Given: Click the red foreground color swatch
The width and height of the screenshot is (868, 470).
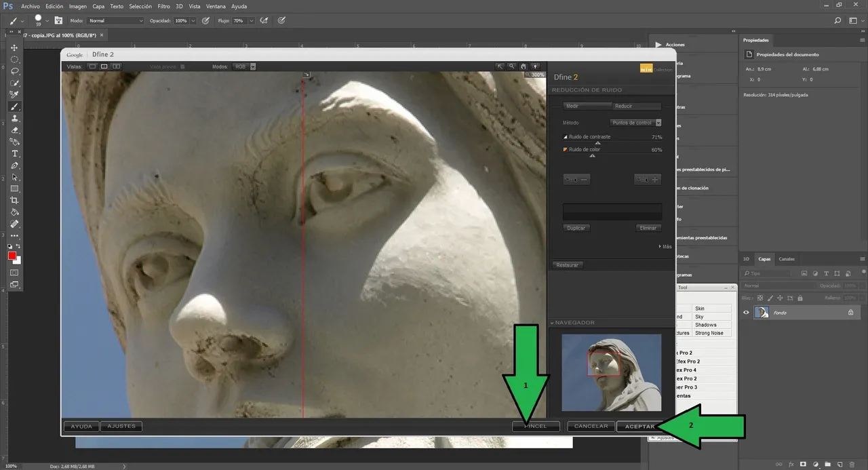Looking at the screenshot, I should 12,256.
